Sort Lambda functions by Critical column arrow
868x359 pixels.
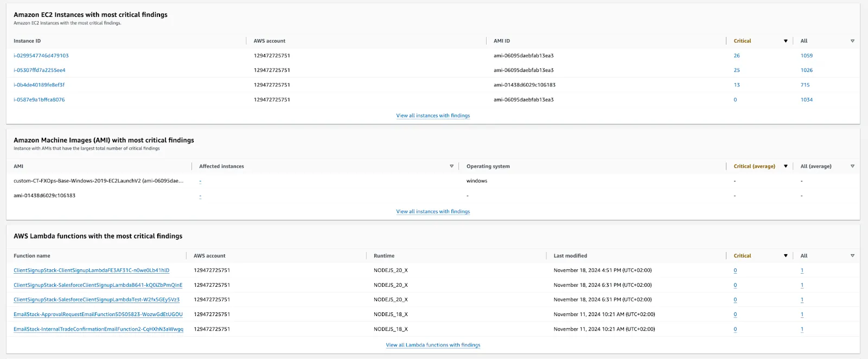click(x=785, y=256)
